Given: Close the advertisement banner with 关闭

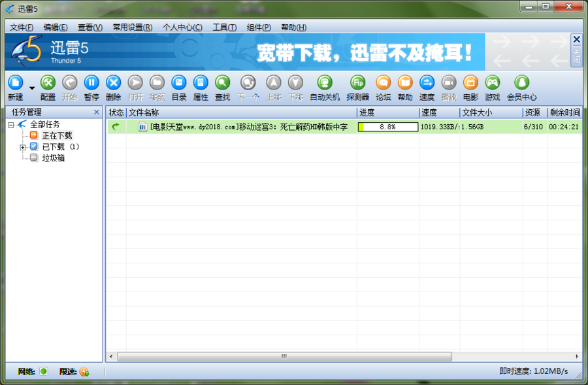Looking at the screenshot, I should pyautogui.click(x=577, y=50).
